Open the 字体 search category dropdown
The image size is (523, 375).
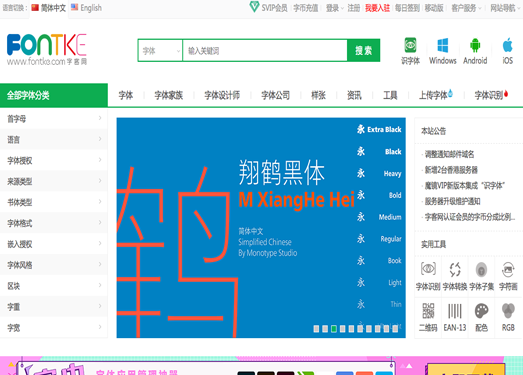tap(160, 51)
